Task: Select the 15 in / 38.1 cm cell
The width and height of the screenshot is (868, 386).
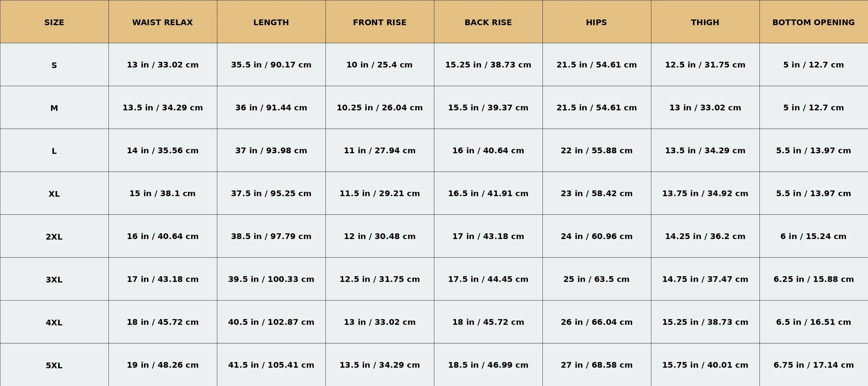Action: 162,193
